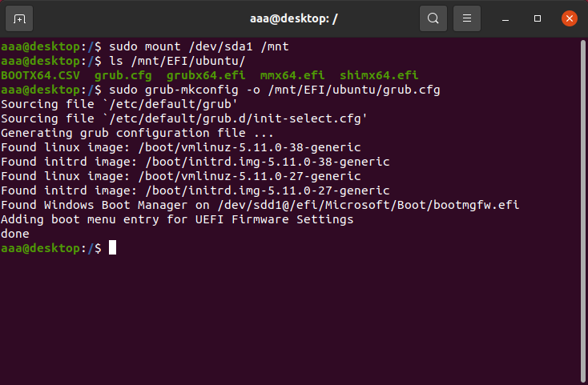
Task: Click the initrd.img-5.11.0-27-generic path
Action: pyautogui.click(x=268, y=190)
